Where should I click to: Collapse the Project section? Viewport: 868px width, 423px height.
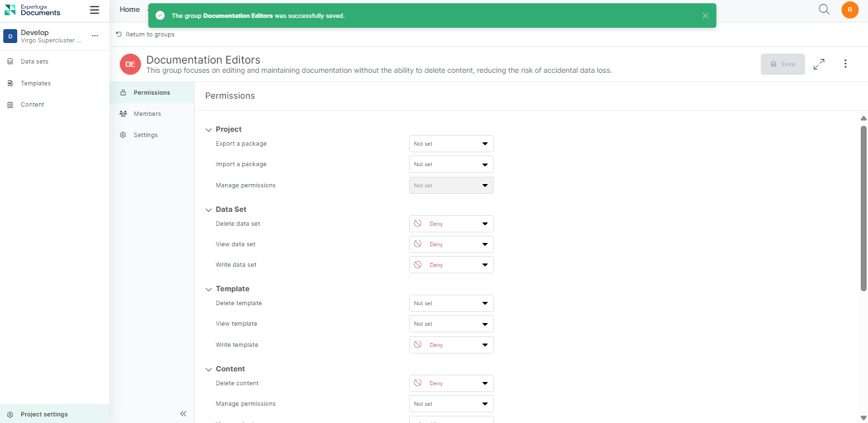pyautogui.click(x=209, y=130)
